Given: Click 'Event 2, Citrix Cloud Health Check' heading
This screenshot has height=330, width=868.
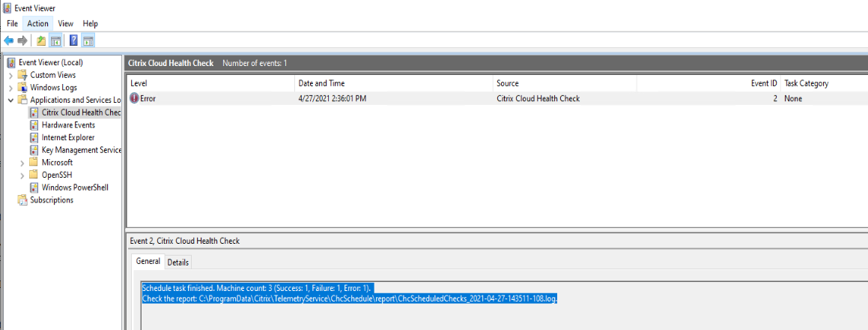Looking at the screenshot, I should pyautogui.click(x=184, y=241).
